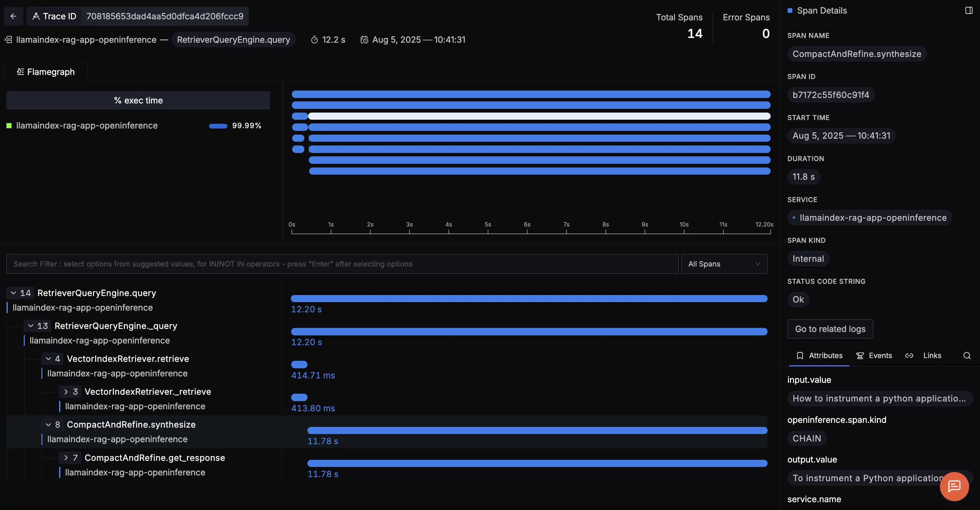Click the 99.99% exec time value

[246, 125]
